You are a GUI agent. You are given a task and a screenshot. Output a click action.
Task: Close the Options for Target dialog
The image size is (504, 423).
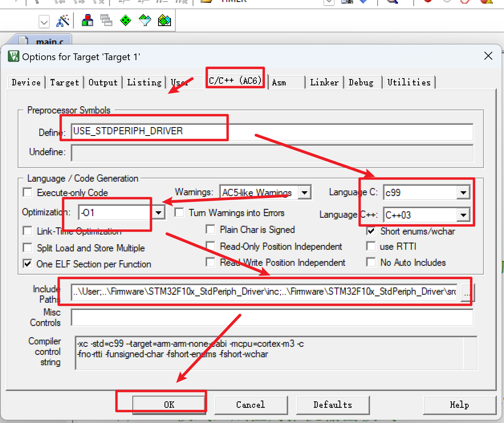[488, 56]
